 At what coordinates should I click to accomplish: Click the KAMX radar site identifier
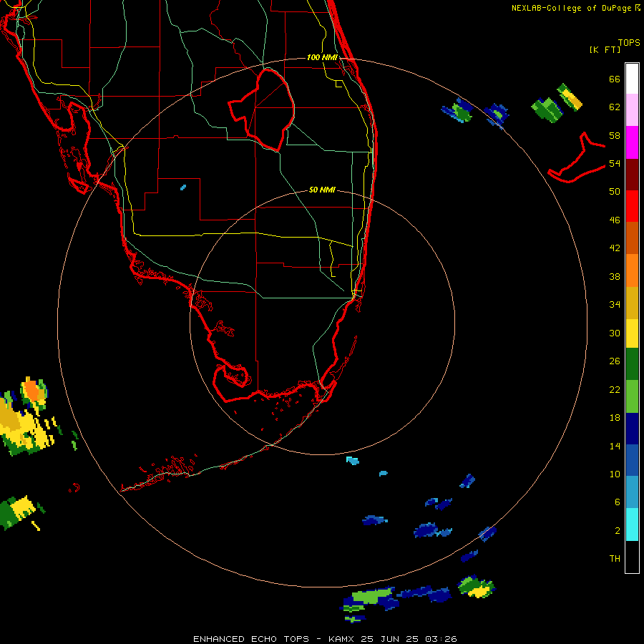[341, 639]
